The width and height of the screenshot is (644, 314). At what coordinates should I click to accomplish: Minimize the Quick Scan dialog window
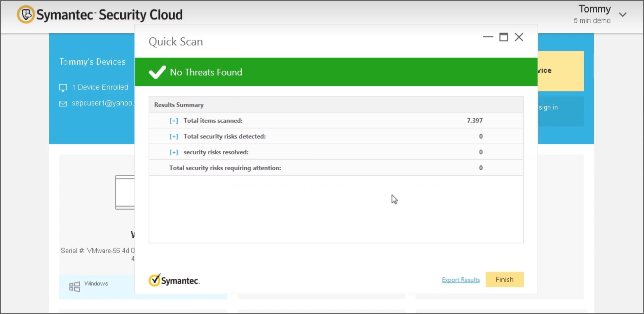[x=488, y=37]
